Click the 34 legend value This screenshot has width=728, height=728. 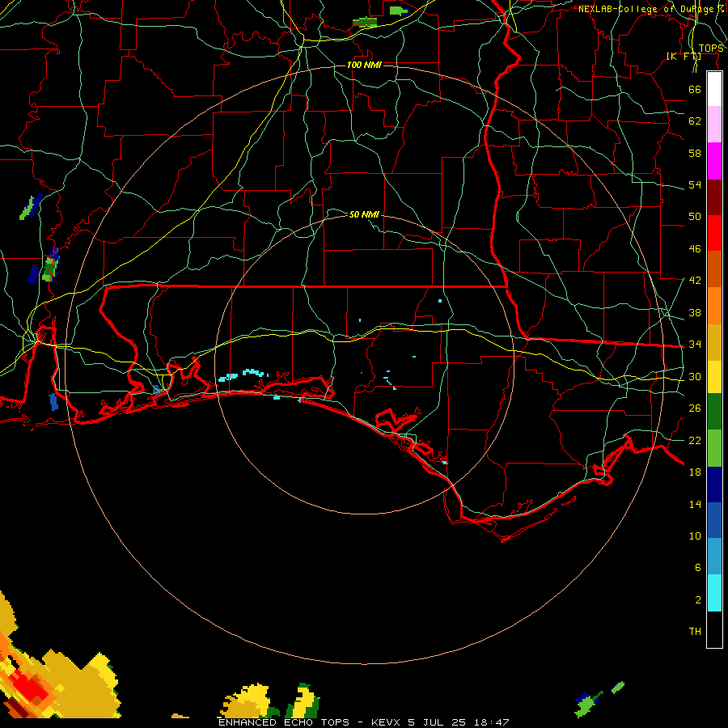pos(695,345)
